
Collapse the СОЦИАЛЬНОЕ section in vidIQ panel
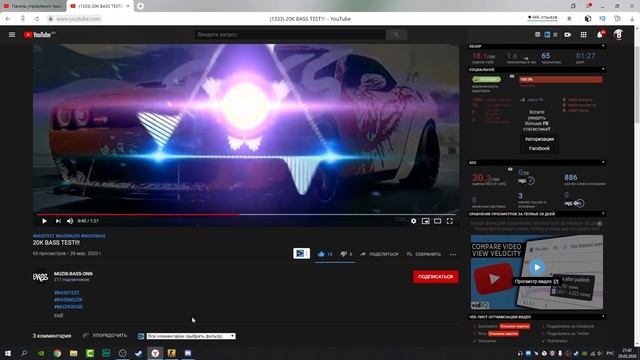pos(603,70)
